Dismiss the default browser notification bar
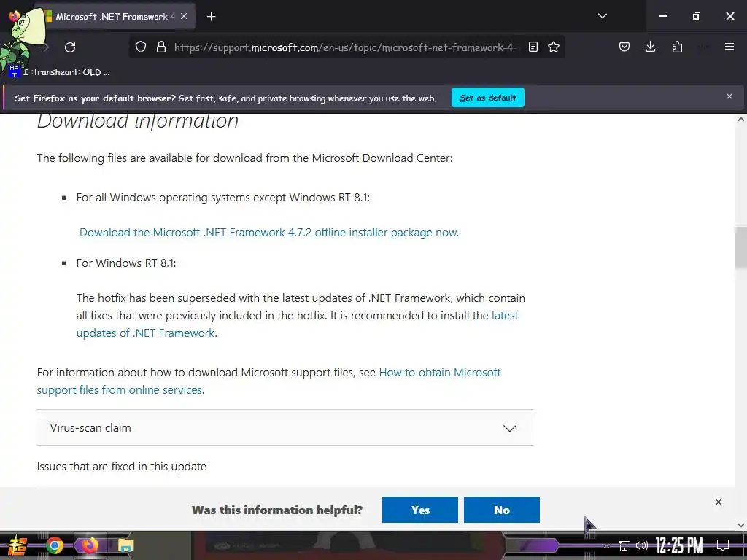The width and height of the screenshot is (747, 560). [x=729, y=97]
